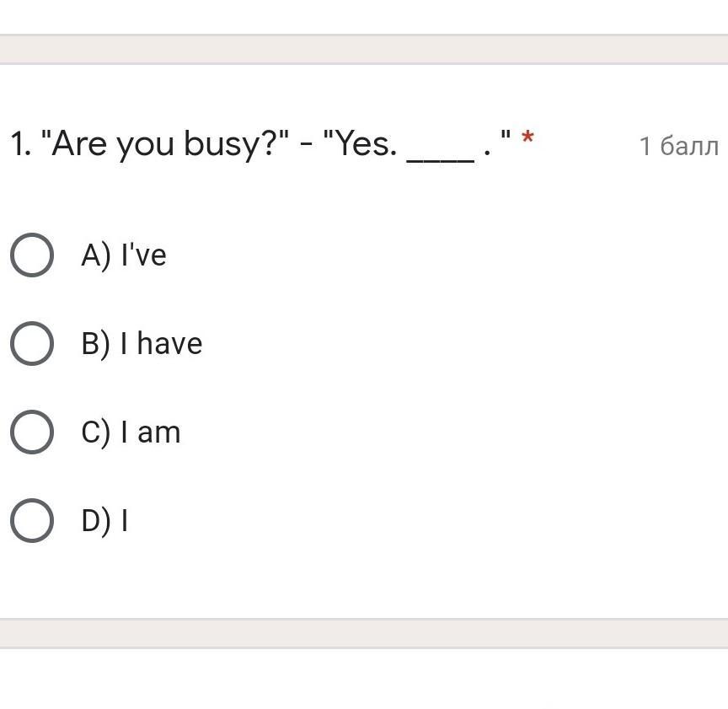
Task: Click the "A)" prefix of first option
Action: 96,255
